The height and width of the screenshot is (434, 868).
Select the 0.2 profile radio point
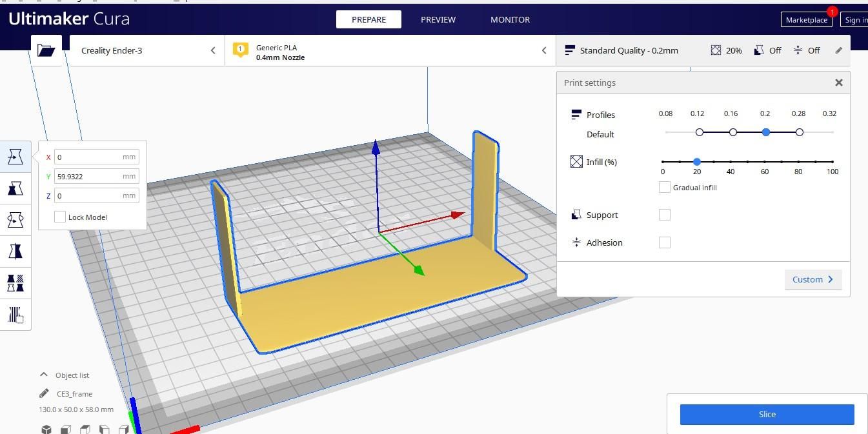pos(766,132)
